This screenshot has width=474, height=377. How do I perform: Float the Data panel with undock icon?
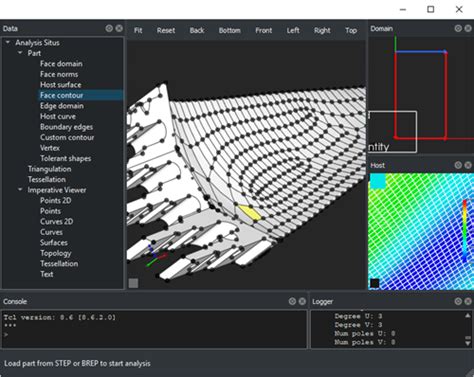(x=109, y=28)
